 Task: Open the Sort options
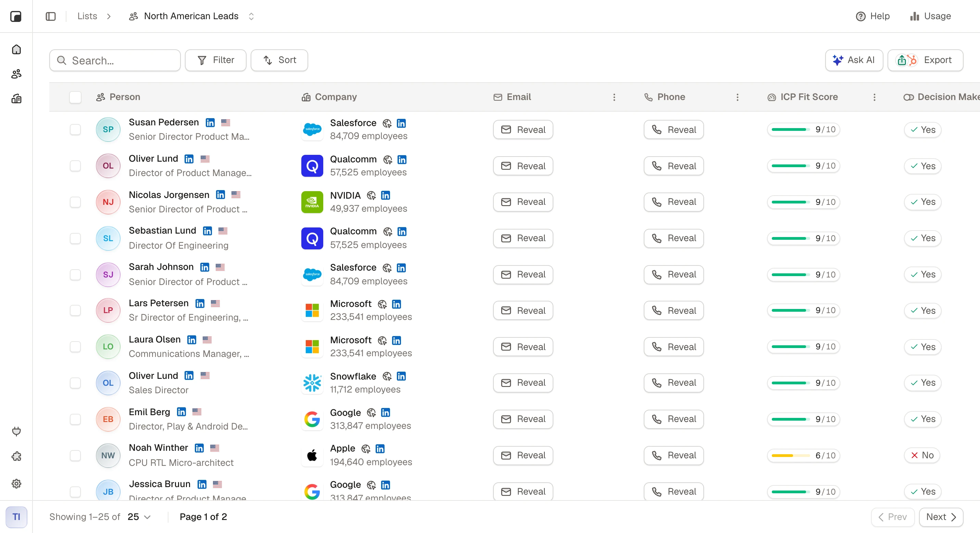[279, 60]
